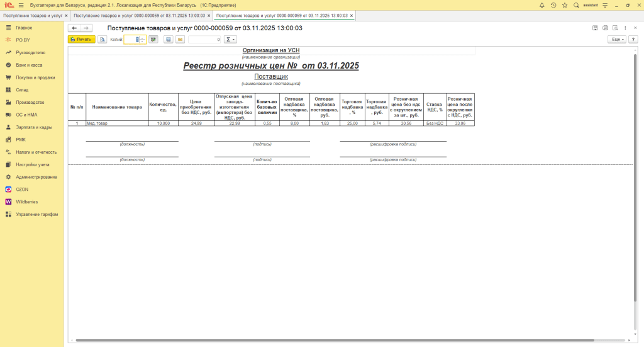Open РО.BY section in sidebar
The image size is (644, 347).
[x=23, y=40]
